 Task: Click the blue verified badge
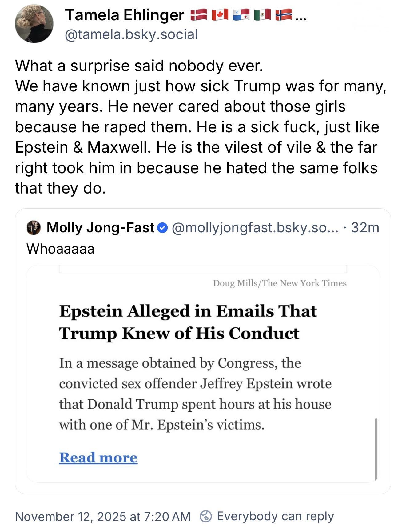click(x=163, y=228)
